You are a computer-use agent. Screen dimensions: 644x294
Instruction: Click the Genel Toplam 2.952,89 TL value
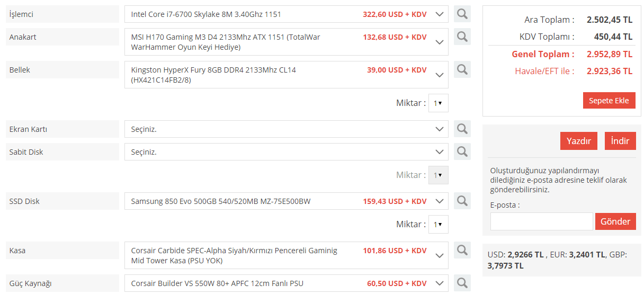(x=610, y=54)
